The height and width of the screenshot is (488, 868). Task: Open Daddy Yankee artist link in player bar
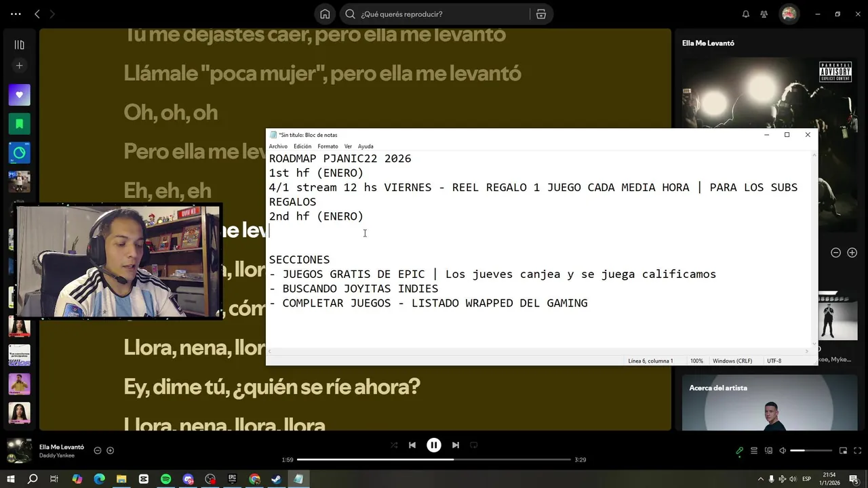click(57, 455)
